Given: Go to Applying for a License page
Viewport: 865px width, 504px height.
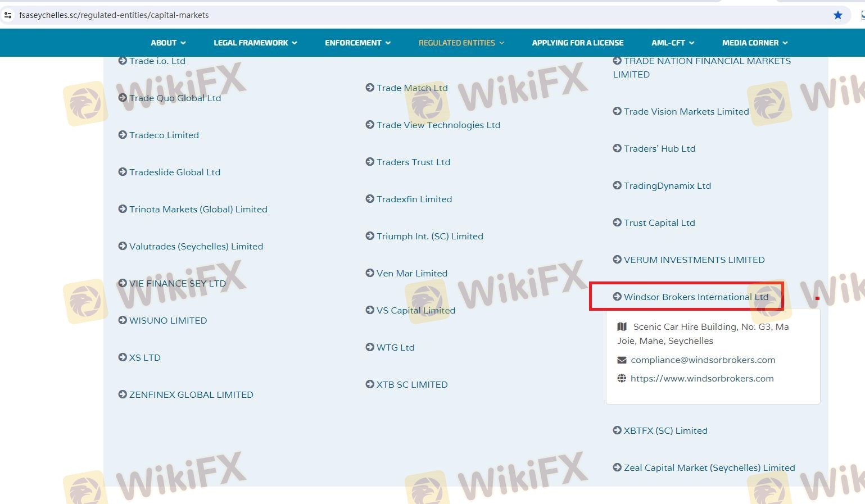Looking at the screenshot, I should (577, 43).
